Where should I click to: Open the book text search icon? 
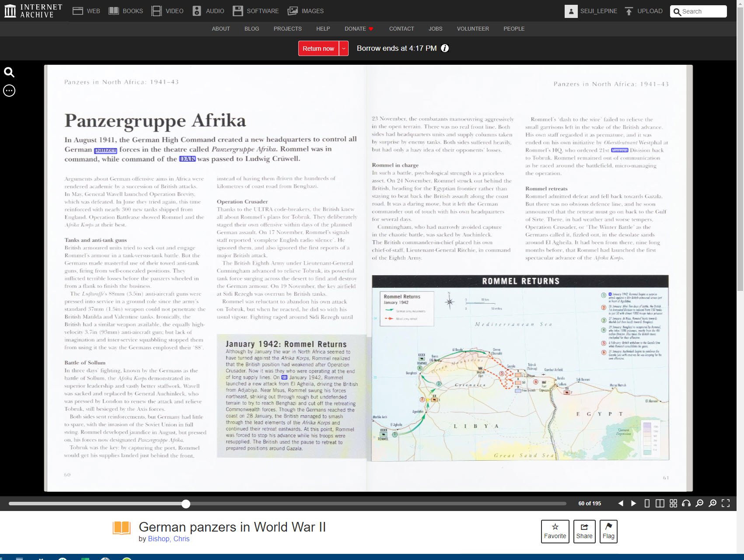click(x=9, y=72)
